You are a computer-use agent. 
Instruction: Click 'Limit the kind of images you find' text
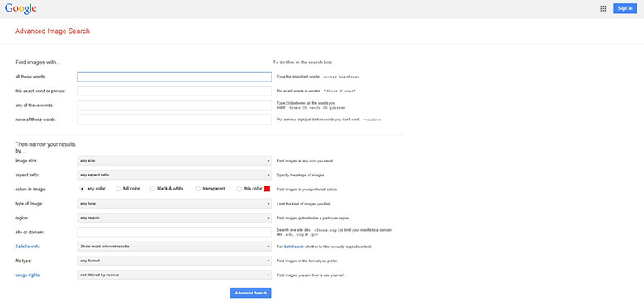[304, 204]
